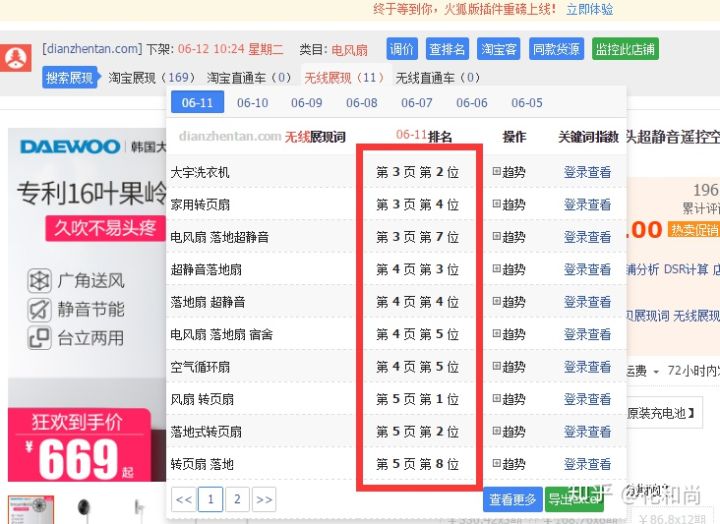Expand 趋势 for 风扇 转页扇
The height and width of the screenshot is (524, 720).
point(509,399)
